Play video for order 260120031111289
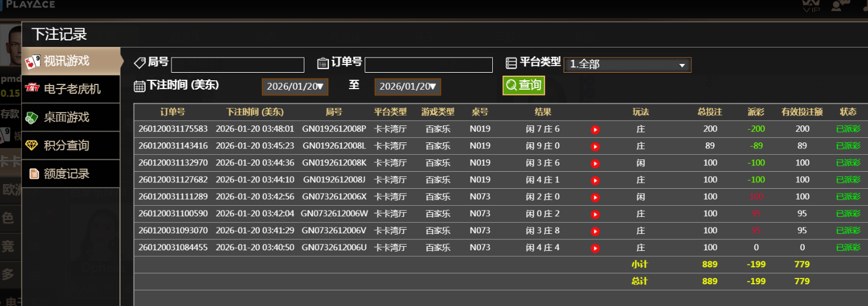868x306 pixels. tap(595, 198)
